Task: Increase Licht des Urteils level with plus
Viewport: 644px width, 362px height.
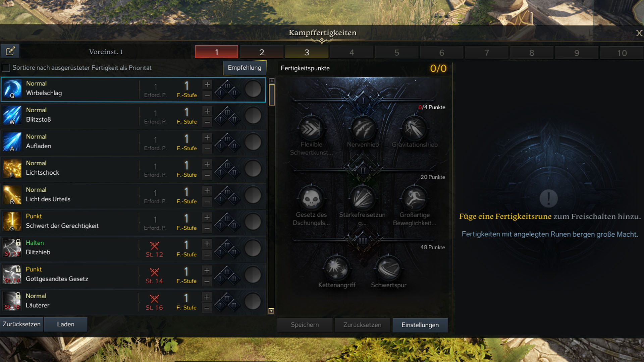Action: click(x=207, y=191)
